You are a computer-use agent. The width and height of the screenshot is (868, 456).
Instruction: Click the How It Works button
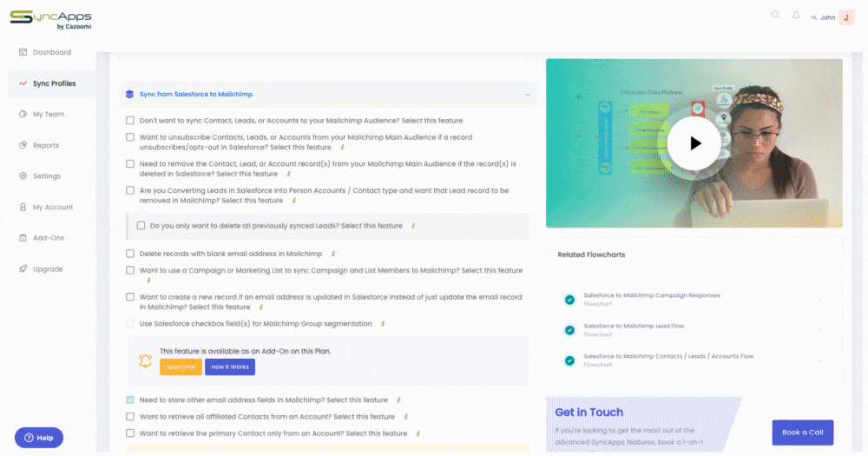click(x=230, y=367)
